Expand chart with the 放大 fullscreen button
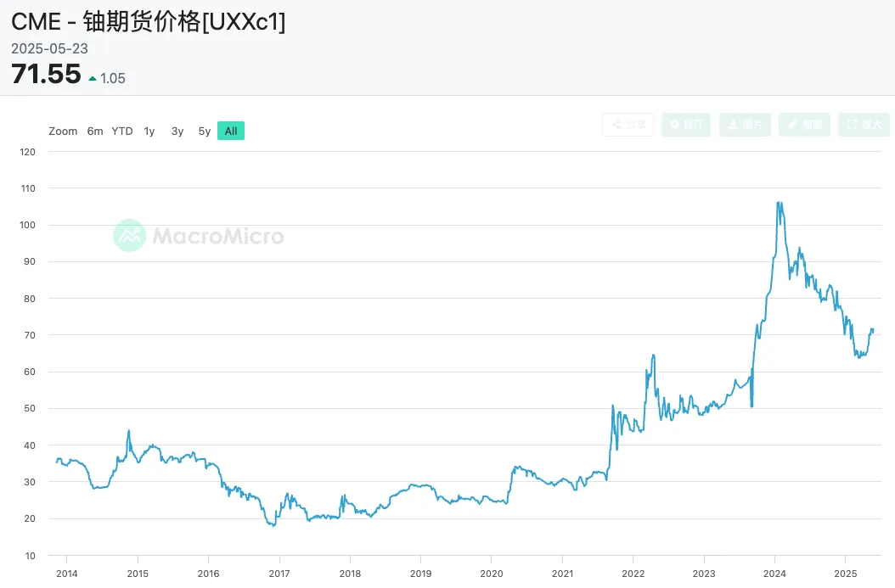895x588 pixels. [864, 125]
